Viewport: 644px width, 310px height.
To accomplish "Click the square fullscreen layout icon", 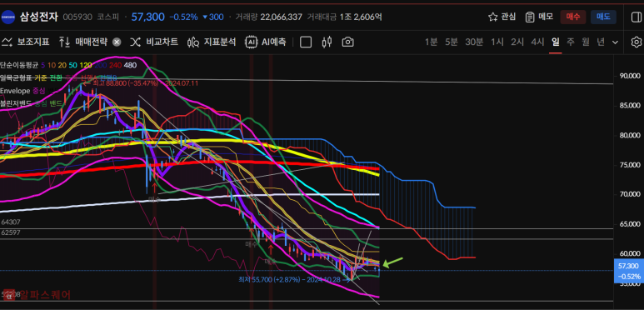I will point(306,42).
